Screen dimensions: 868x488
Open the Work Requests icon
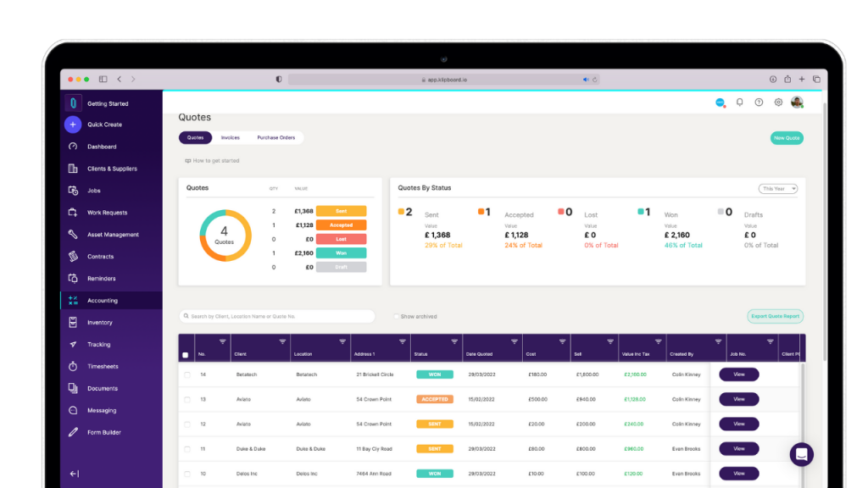click(73, 213)
